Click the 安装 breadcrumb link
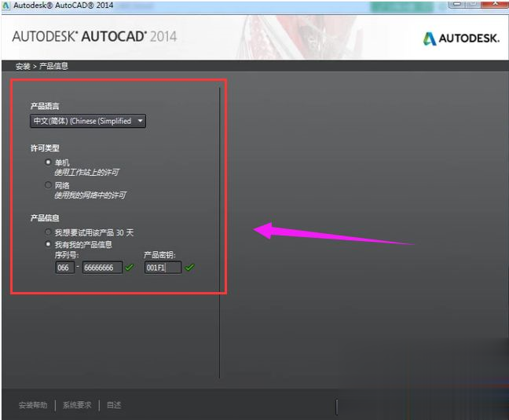This screenshot has width=509, height=420. [23, 67]
